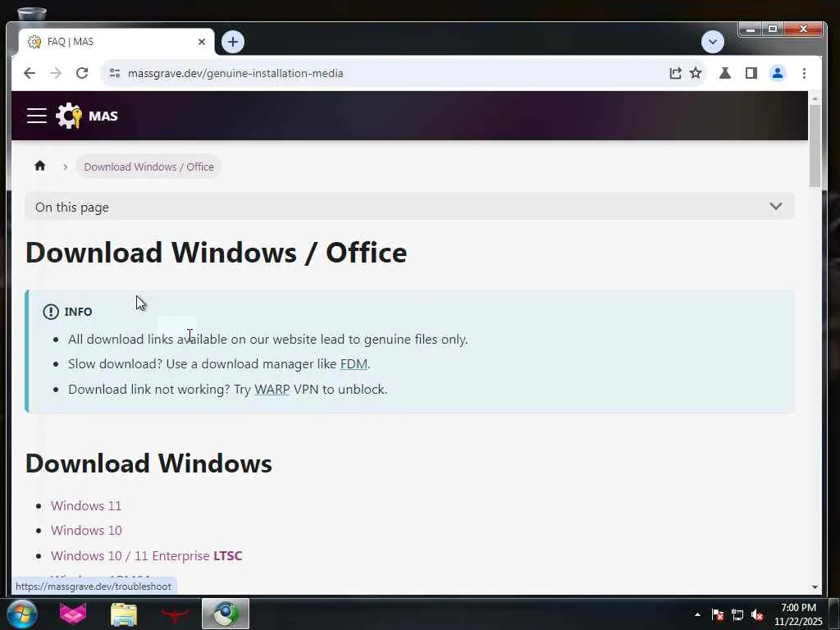840x630 pixels.
Task: Expand the On this page section
Action: [409, 207]
